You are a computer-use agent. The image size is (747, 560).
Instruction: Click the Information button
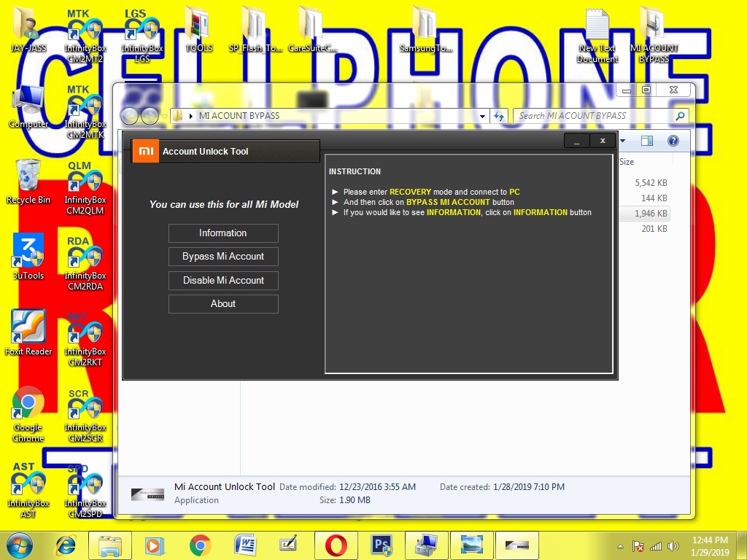point(223,233)
